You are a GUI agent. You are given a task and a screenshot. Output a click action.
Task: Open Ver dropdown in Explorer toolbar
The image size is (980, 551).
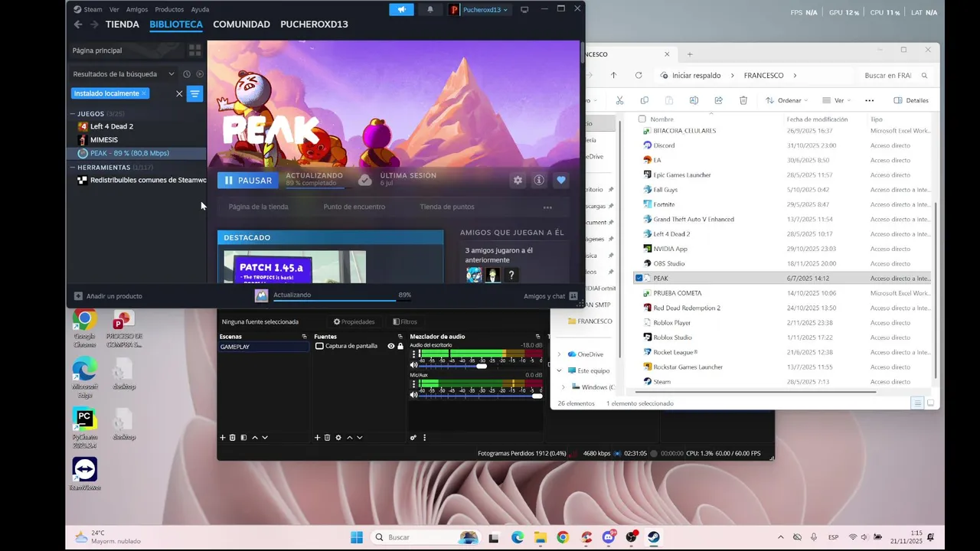(837, 100)
